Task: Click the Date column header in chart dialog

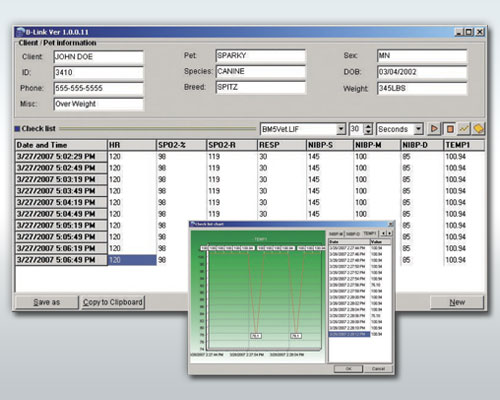Action: [349, 242]
